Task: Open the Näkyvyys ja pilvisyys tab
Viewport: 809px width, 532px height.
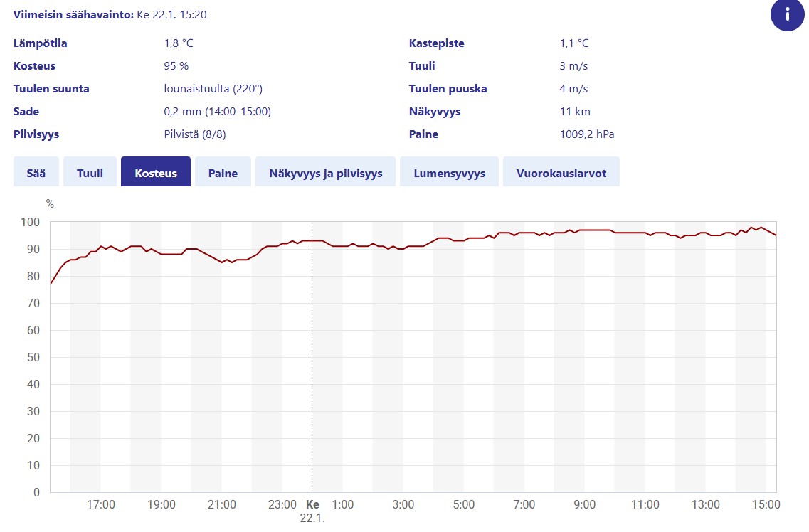Action: pos(325,173)
